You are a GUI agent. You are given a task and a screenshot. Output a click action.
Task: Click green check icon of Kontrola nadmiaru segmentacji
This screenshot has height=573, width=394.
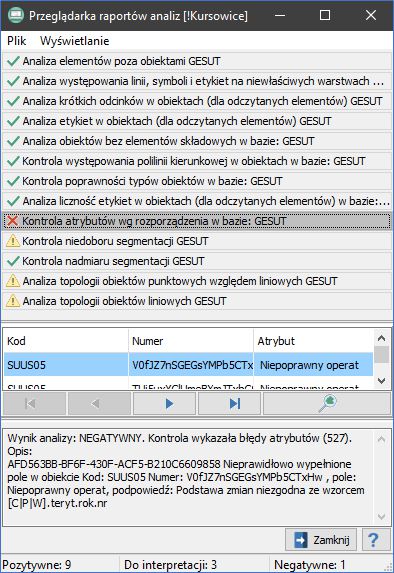pyautogui.click(x=13, y=261)
